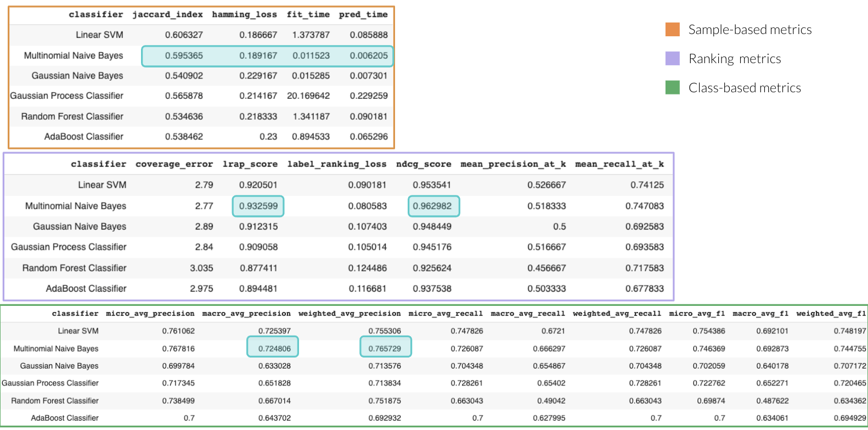
Task: Click the weighted_avg_f1 column header
Action: click(831, 314)
